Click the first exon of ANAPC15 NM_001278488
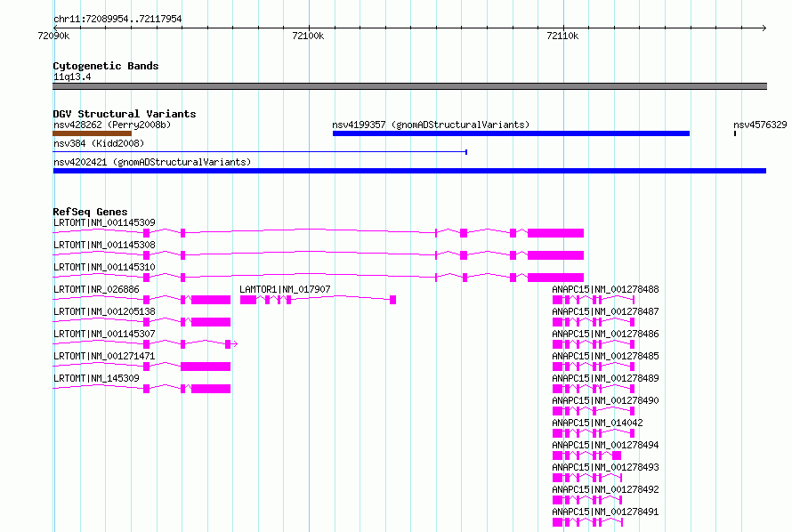The height and width of the screenshot is (532, 792). (558, 300)
